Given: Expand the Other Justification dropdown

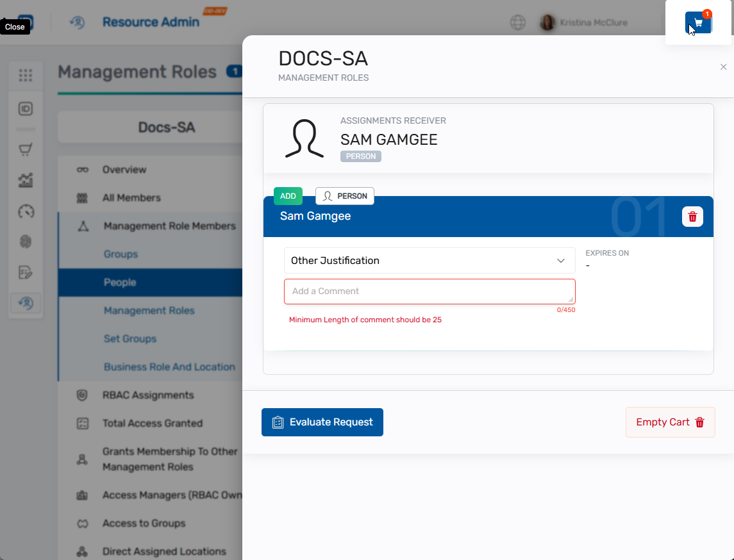Looking at the screenshot, I should click(429, 261).
